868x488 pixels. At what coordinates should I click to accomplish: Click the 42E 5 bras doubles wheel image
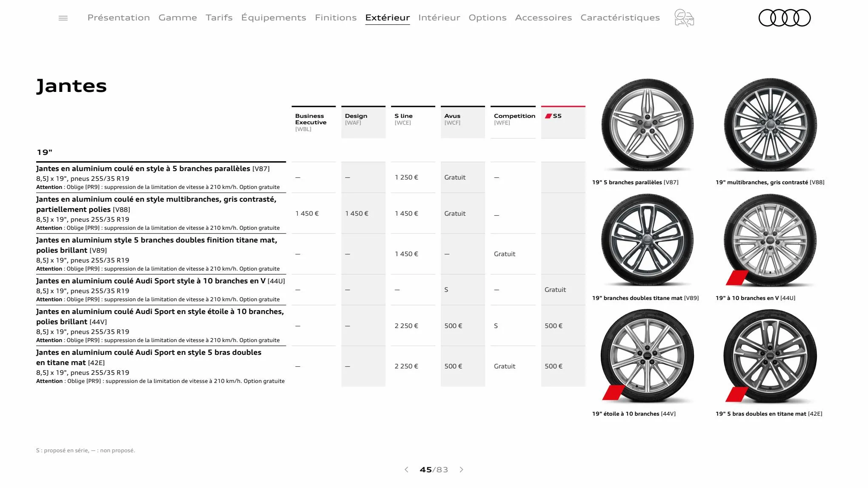click(x=770, y=356)
